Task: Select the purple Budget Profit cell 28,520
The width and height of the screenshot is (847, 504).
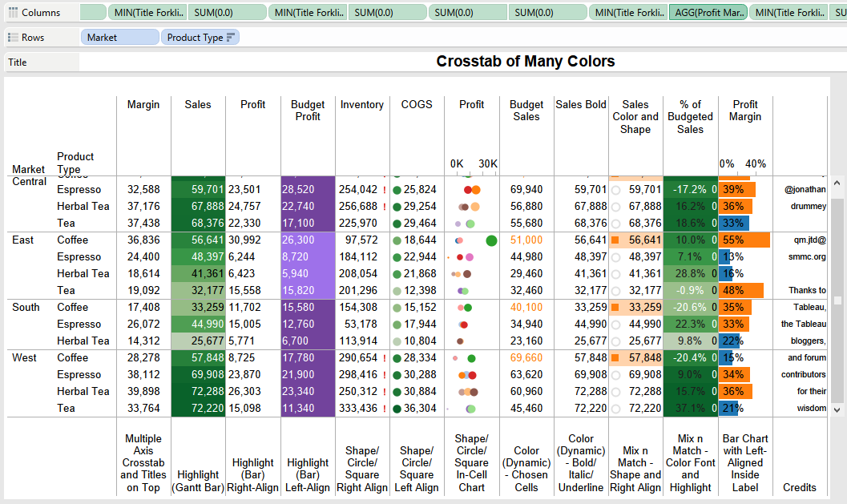Action: tap(308, 190)
